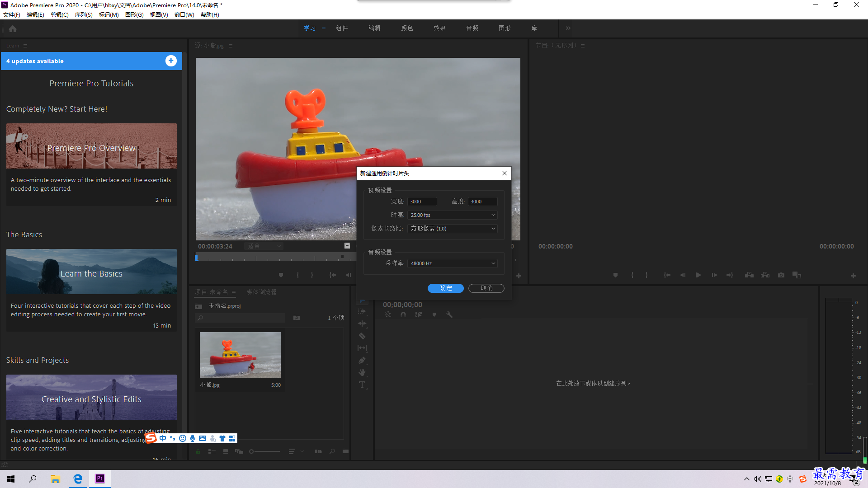
Task: Click Program monitor Step Back frame button
Action: 683,275
